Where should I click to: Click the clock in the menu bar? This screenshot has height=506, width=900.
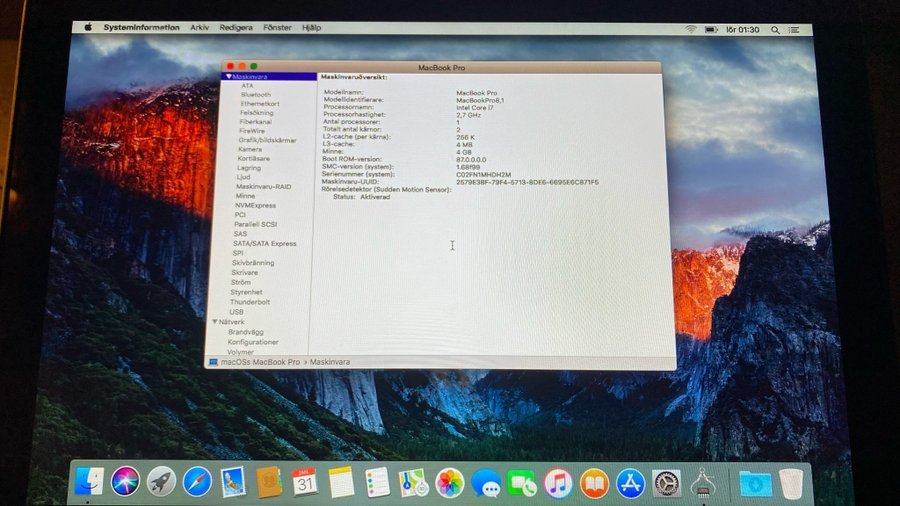coord(742,30)
